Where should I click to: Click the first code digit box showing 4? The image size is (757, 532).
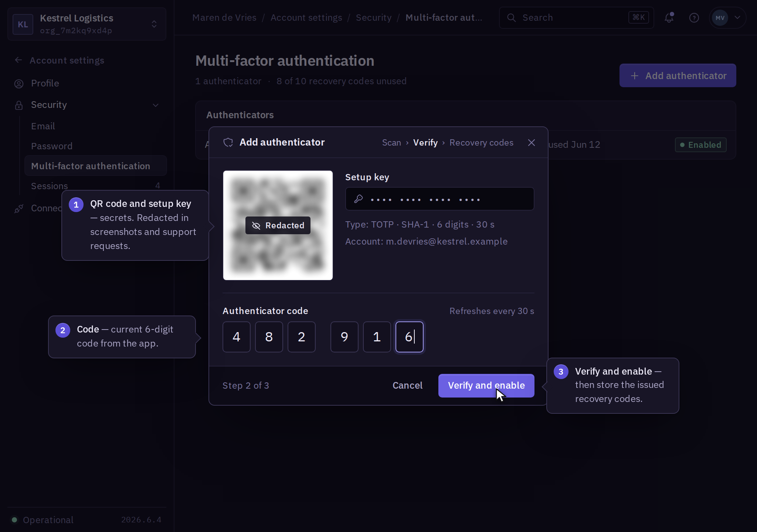tap(237, 337)
